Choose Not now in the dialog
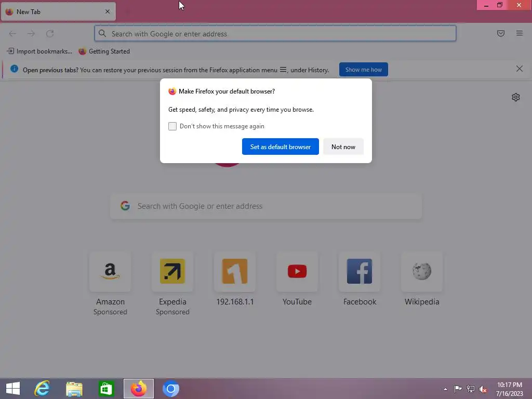532x399 pixels. 343,147
